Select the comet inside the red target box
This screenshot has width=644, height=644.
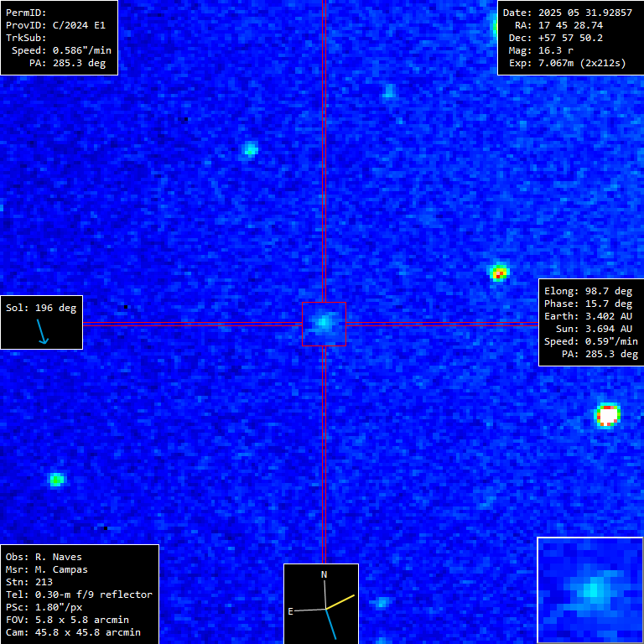(324, 323)
